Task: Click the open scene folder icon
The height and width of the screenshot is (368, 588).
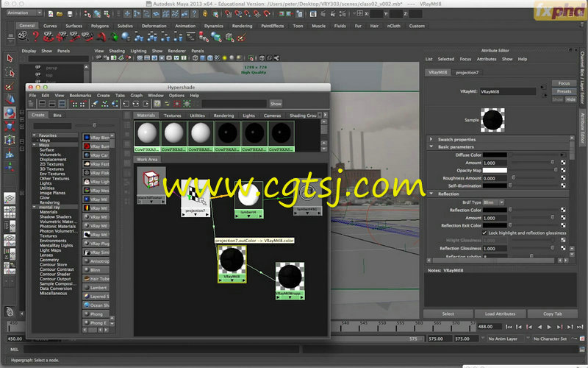Action: tap(60, 14)
